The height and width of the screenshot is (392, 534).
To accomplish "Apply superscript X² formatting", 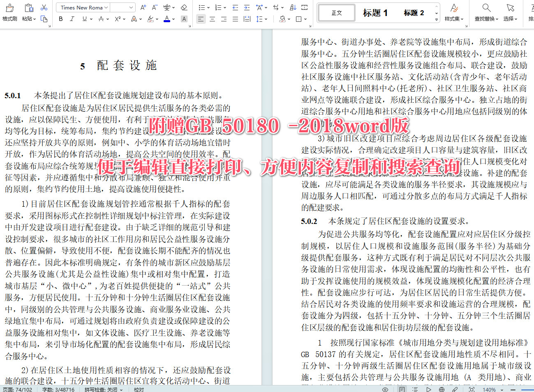I will point(118,19).
